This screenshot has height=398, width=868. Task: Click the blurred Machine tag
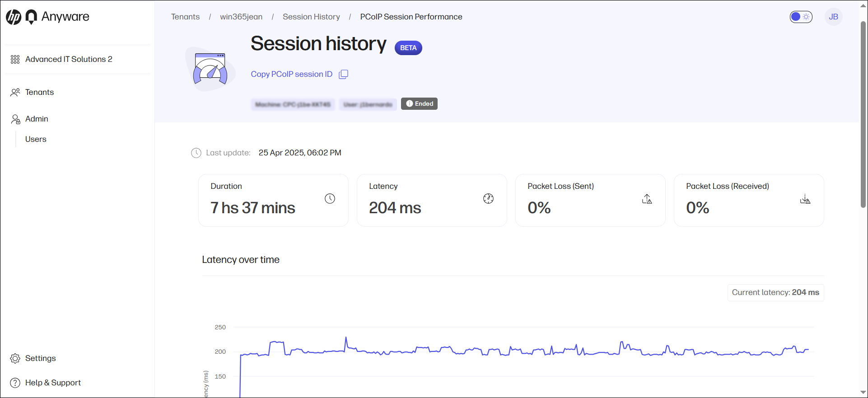tap(293, 104)
